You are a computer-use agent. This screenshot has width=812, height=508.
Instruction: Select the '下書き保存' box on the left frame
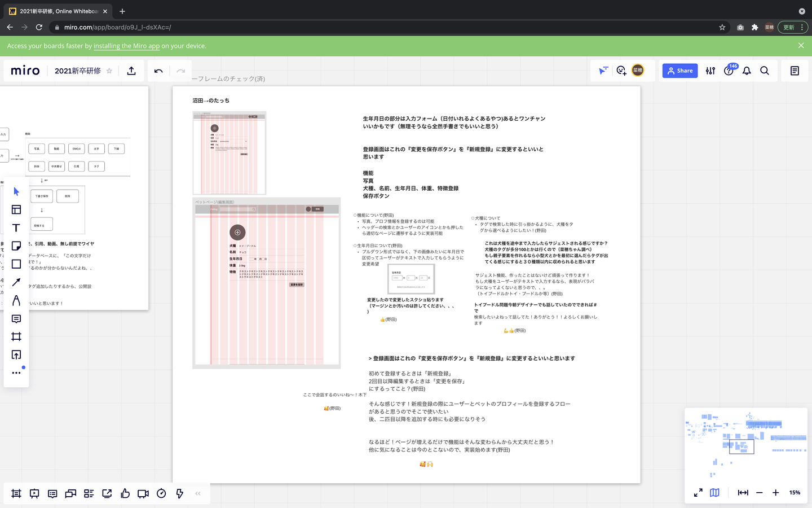coord(42,196)
